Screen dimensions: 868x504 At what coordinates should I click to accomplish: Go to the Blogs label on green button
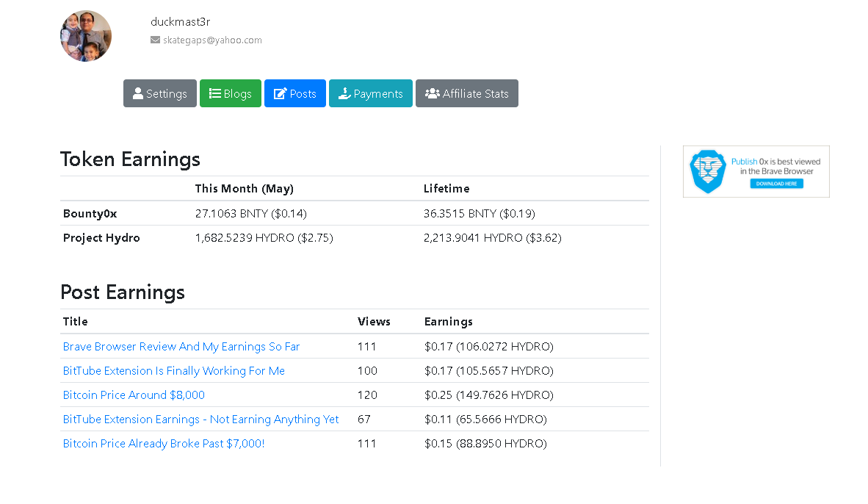[237, 93]
